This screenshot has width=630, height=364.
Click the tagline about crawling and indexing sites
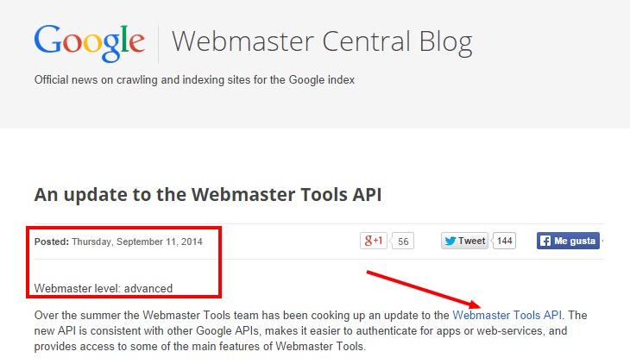point(194,79)
